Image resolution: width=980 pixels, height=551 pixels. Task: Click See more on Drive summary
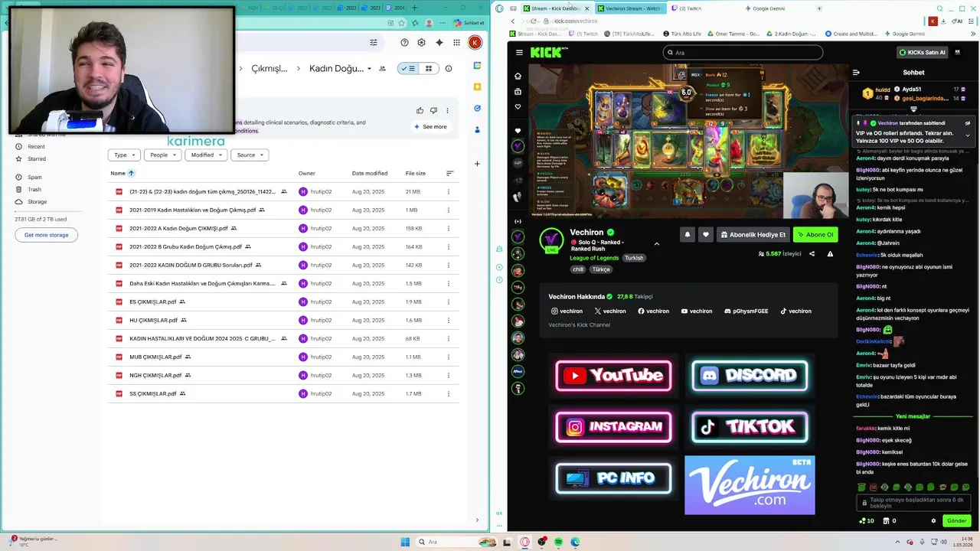[430, 127]
